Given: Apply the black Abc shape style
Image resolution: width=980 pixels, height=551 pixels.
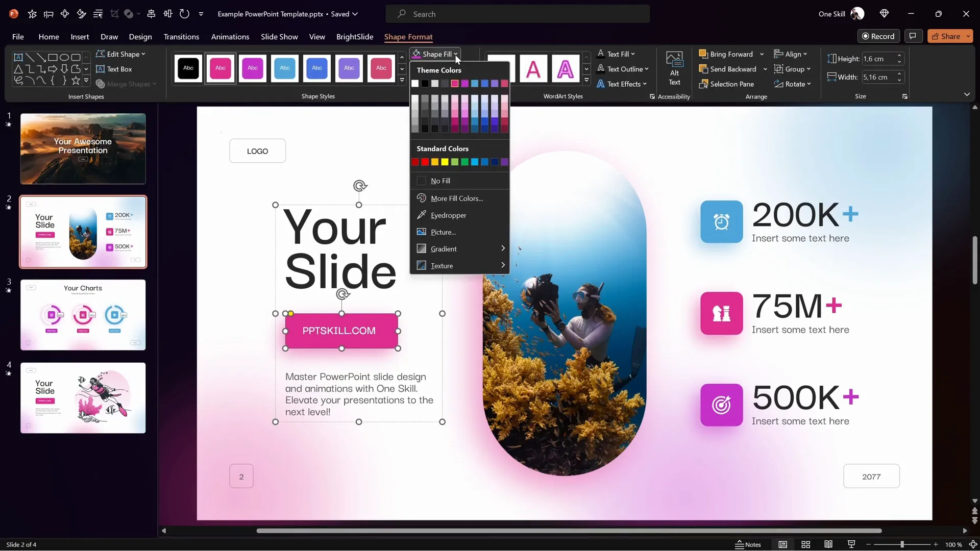Looking at the screenshot, I should [188, 68].
